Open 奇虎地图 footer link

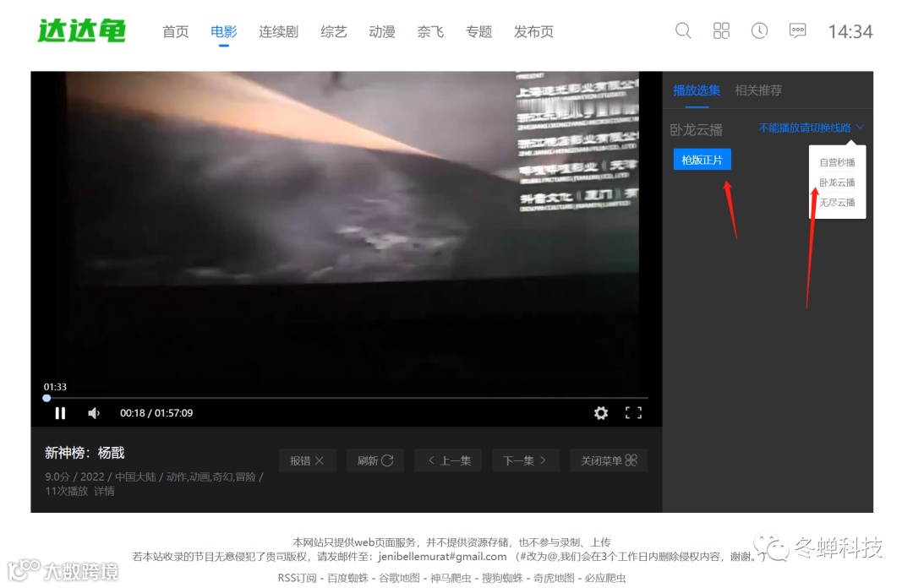554,578
